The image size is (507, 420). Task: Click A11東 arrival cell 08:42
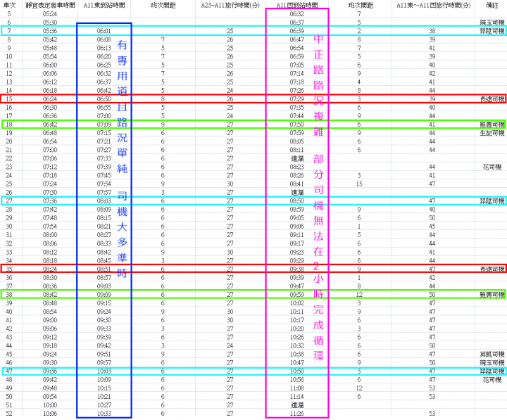(104, 252)
